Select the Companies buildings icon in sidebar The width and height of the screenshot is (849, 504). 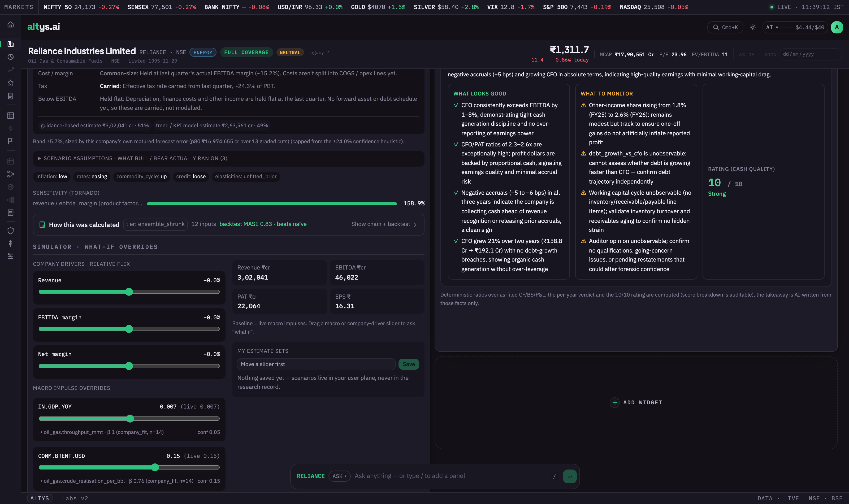pyautogui.click(x=11, y=44)
